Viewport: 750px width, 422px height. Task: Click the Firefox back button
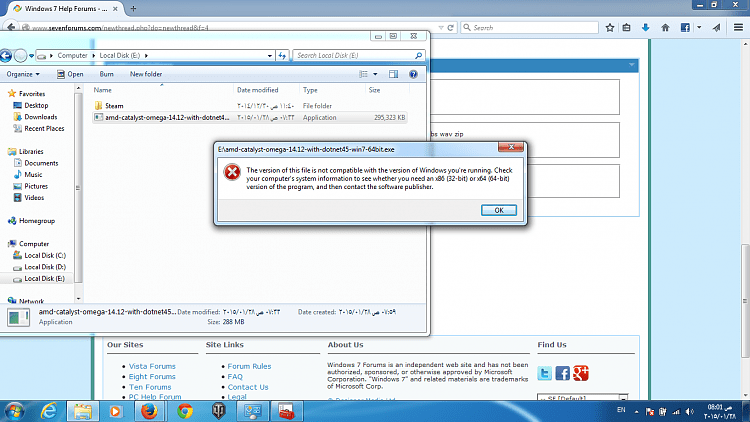11,27
